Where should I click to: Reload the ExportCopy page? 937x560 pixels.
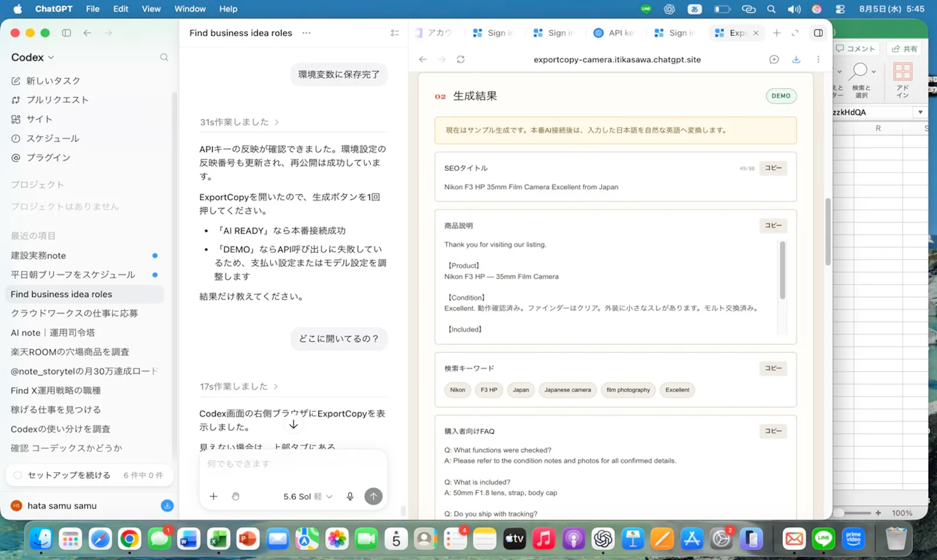461,59
